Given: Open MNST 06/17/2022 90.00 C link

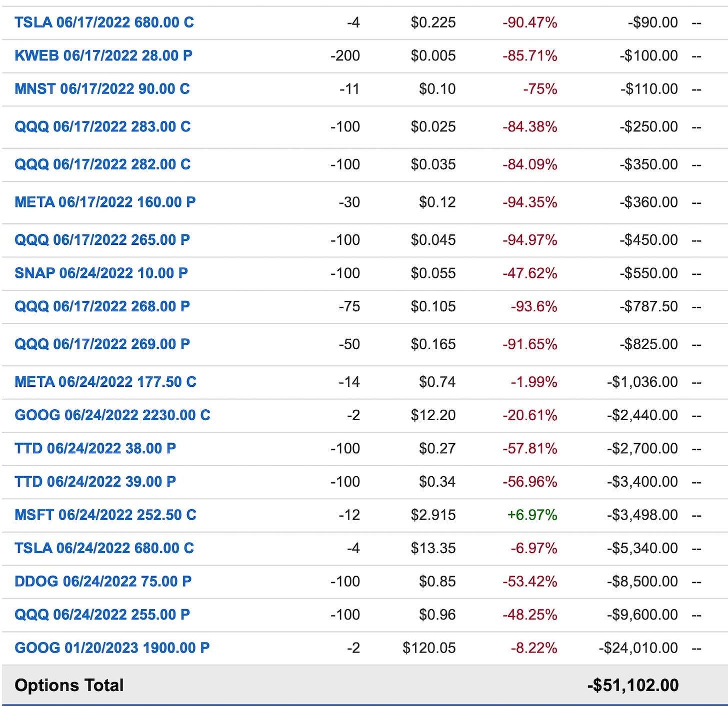Looking at the screenshot, I should [102, 89].
